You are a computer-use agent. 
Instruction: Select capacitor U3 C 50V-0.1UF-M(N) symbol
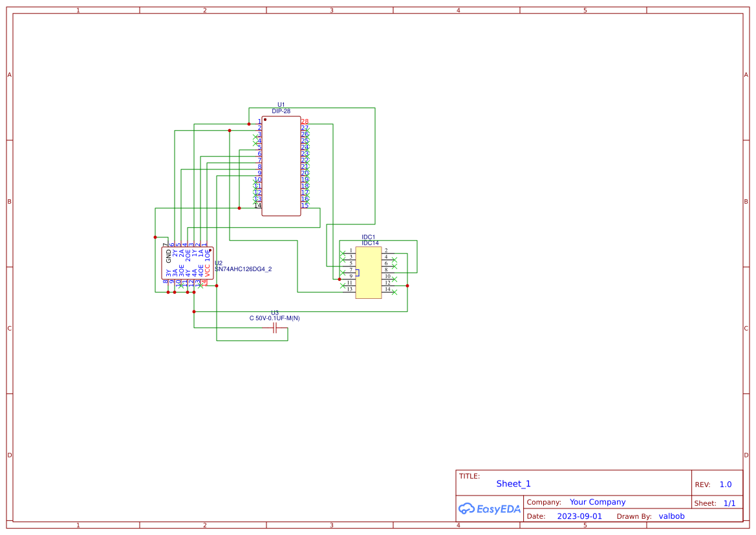(275, 328)
